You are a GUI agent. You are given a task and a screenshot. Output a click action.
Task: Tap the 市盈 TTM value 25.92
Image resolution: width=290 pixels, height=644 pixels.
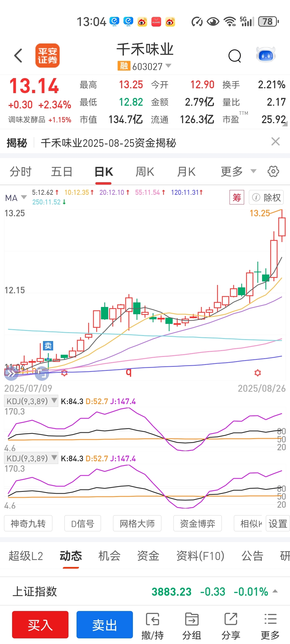(x=274, y=119)
